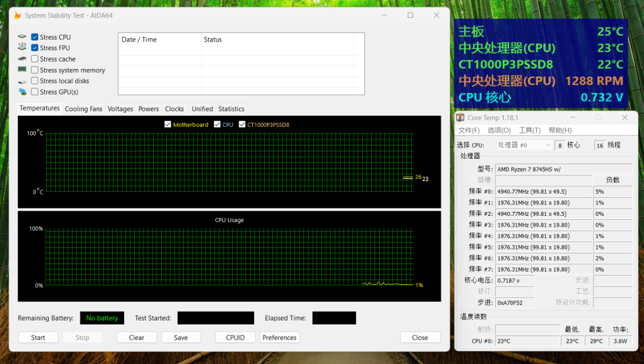Open the 工具(T) menu in Core Temp
The image size is (644, 364).
click(x=530, y=130)
